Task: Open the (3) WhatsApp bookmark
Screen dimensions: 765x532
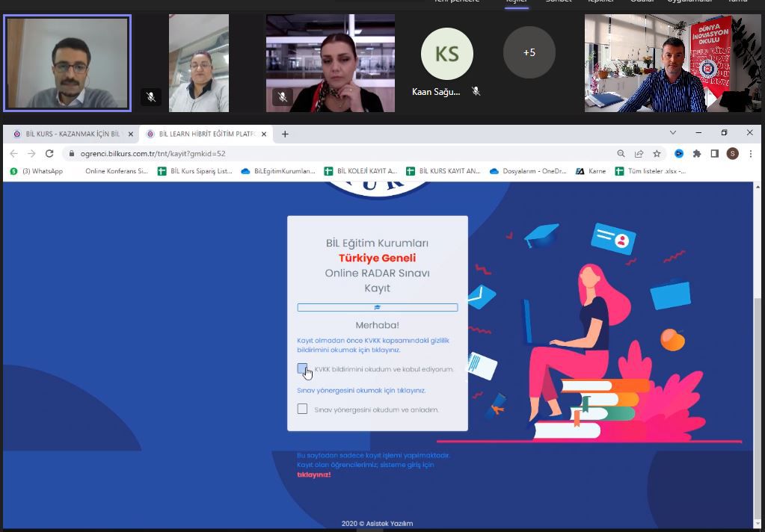Action: click(37, 171)
